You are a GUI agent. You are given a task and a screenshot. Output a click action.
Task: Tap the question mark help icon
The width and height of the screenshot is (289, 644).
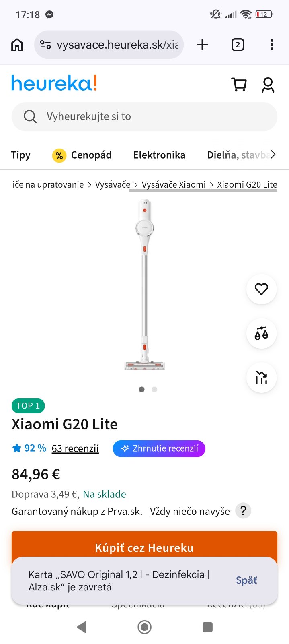tap(243, 511)
